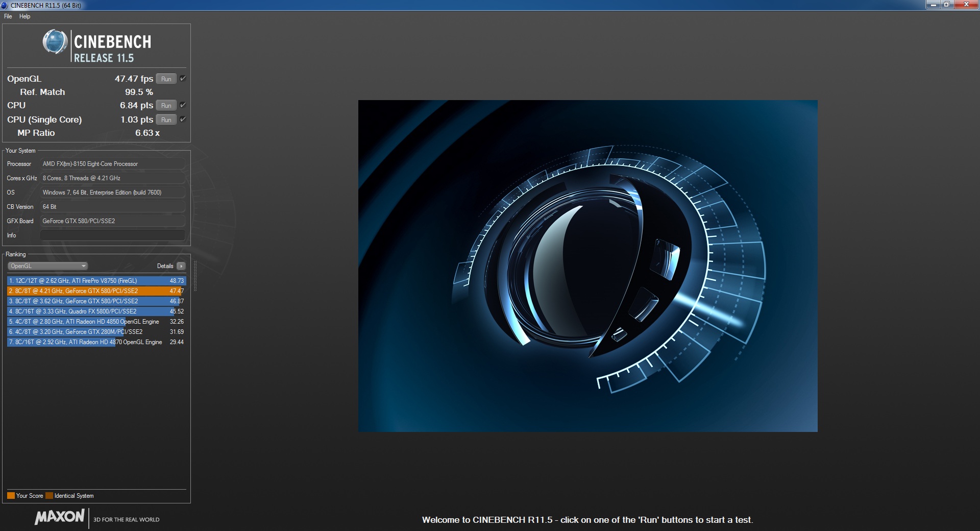This screenshot has width=980, height=531.
Task: Click the 6.63 x MP Ratio value
Action: pyautogui.click(x=148, y=133)
